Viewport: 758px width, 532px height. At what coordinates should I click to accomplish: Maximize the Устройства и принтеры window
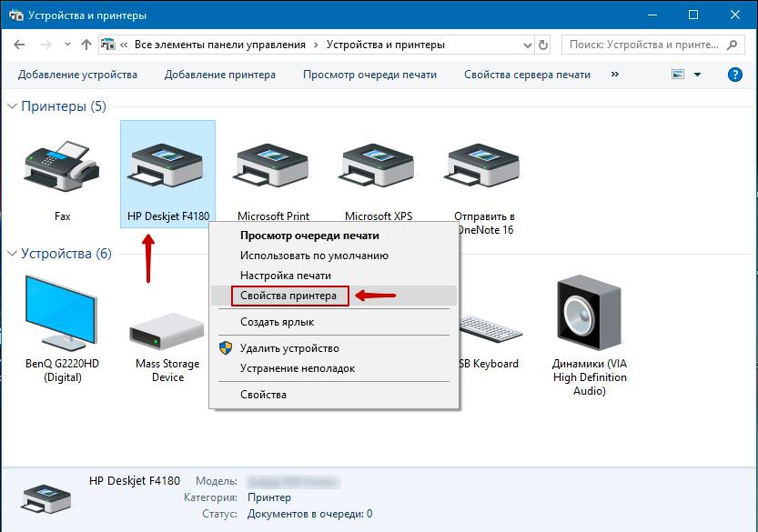(x=693, y=15)
